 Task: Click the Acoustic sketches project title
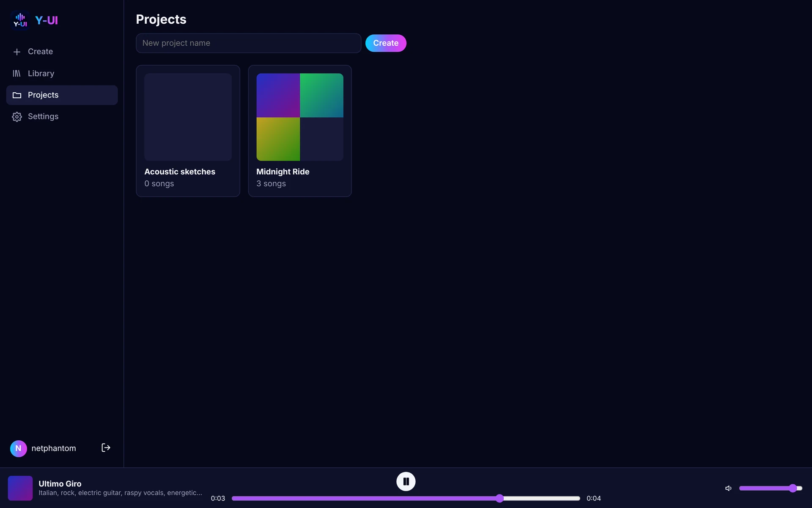(180, 171)
